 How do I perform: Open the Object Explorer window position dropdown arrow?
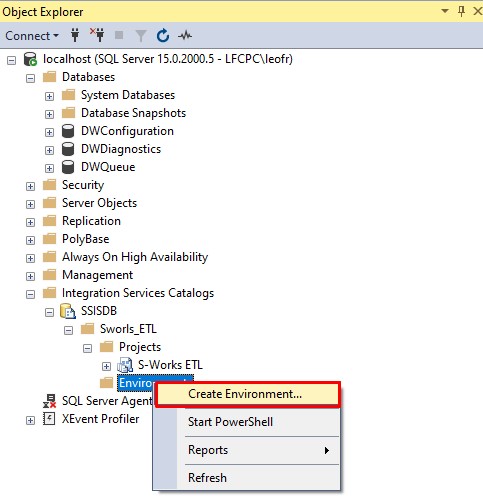445,11
